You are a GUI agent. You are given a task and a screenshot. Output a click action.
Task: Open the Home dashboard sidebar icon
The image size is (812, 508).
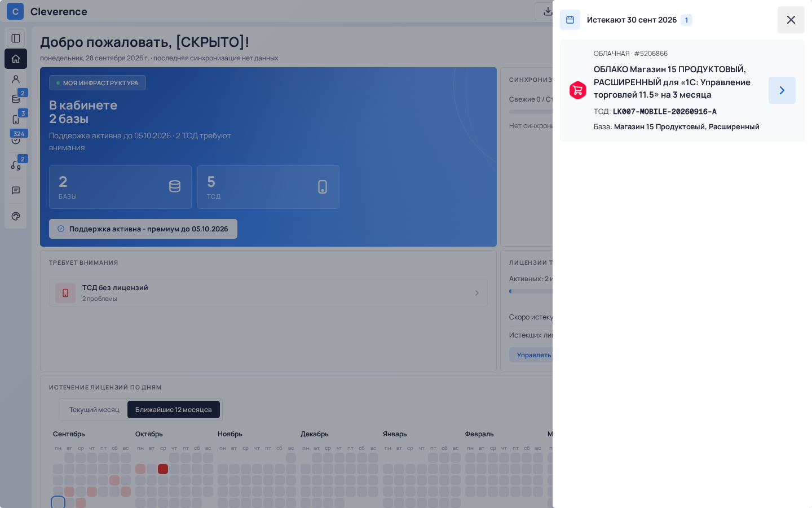coord(16,59)
